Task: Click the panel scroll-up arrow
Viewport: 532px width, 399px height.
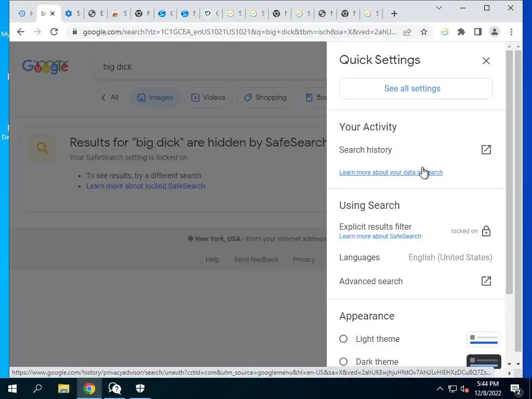Action: 509,46
